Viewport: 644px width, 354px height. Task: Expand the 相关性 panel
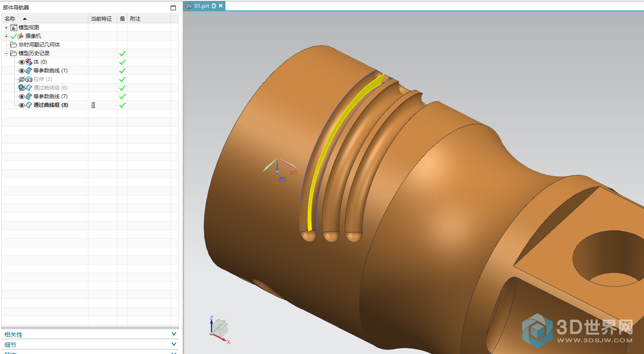tap(174, 334)
